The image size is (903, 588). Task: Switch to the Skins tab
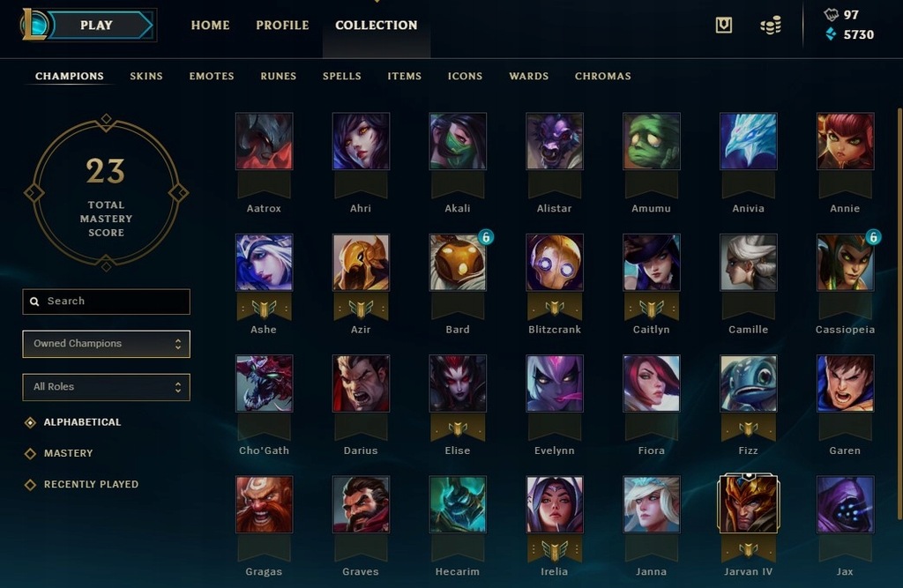pos(146,76)
